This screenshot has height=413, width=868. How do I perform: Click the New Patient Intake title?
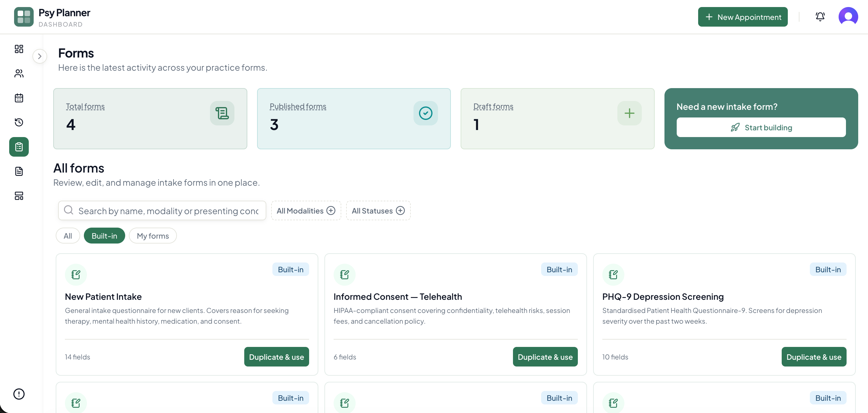pyautogui.click(x=103, y=296)
